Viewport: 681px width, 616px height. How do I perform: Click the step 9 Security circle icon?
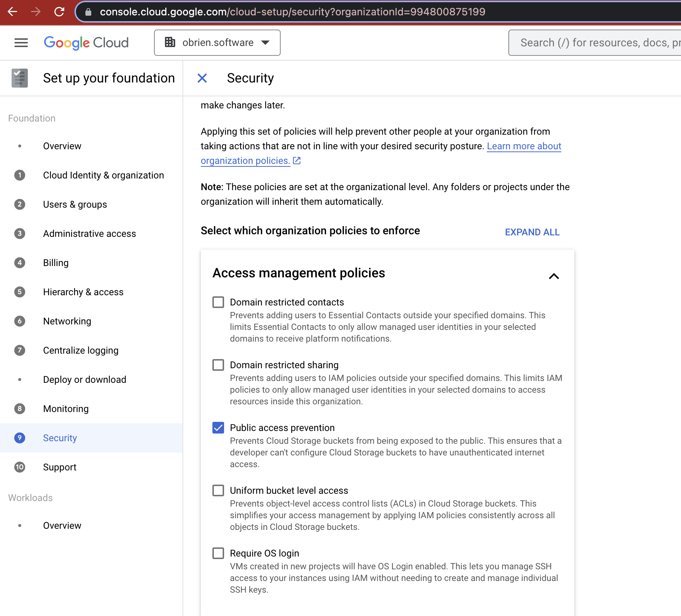(x=19, y=438)
